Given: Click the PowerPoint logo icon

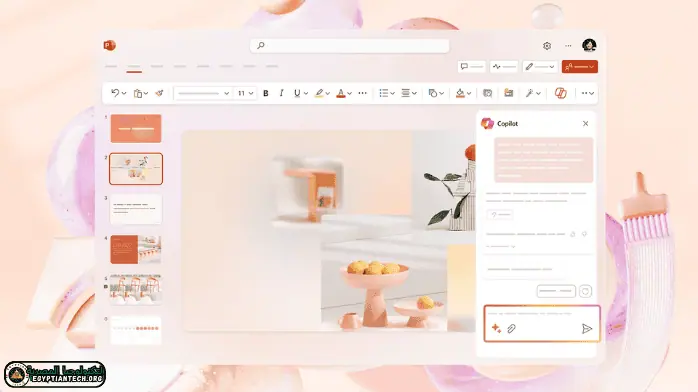Looking at the screenshot, I should point(110,45).
